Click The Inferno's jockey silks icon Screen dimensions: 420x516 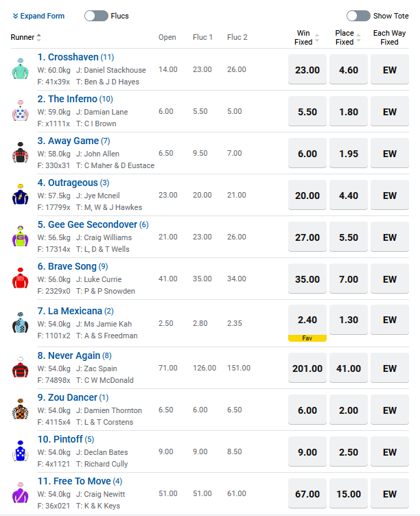click(20, 111)
